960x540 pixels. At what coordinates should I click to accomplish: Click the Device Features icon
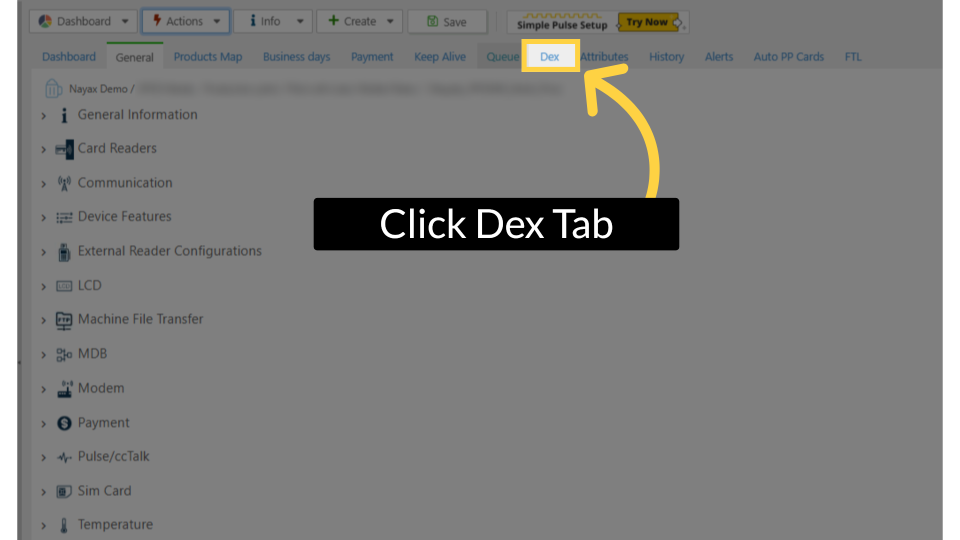pos(64,217)
